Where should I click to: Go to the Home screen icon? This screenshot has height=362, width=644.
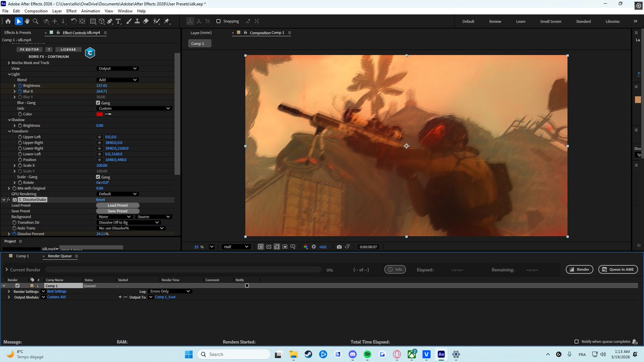pos(8,21)
